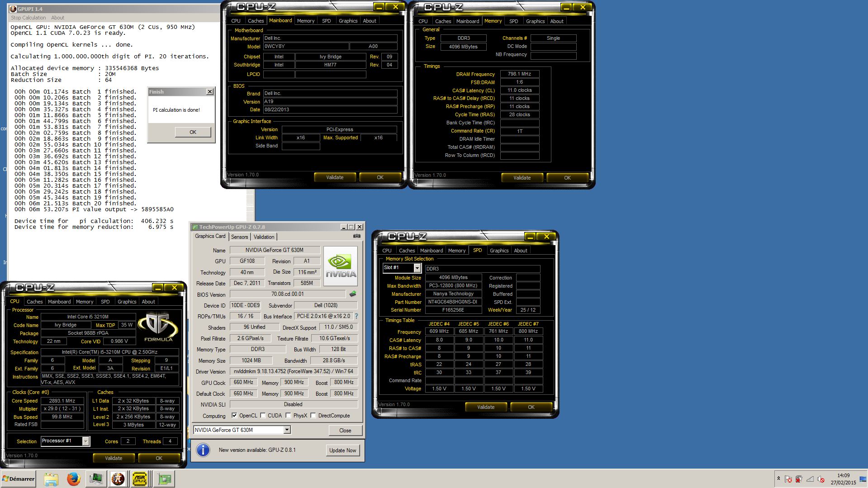
Task: Click the blue info icon in GPU-Z update bar
Action: coord(203,450)
